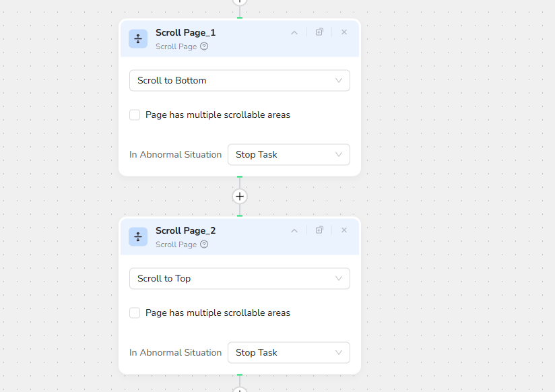
Task: Enable multiple scrollable areas in Scroll Page_1
Action: (135, 115)
